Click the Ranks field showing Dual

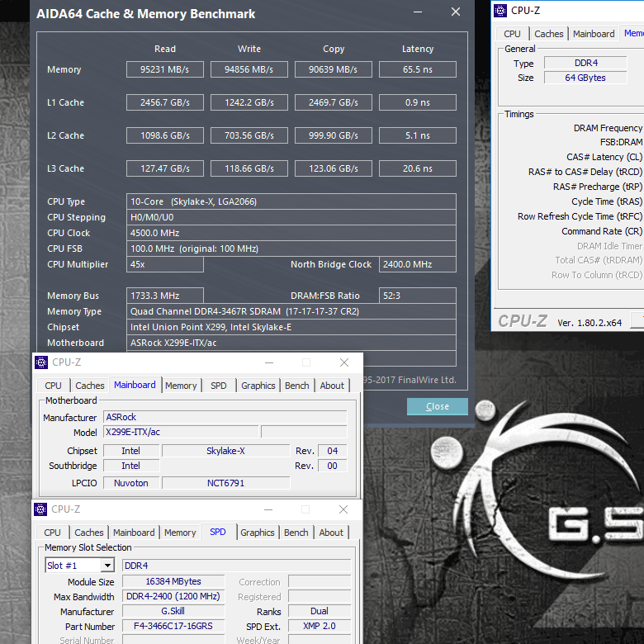point(320,611)
